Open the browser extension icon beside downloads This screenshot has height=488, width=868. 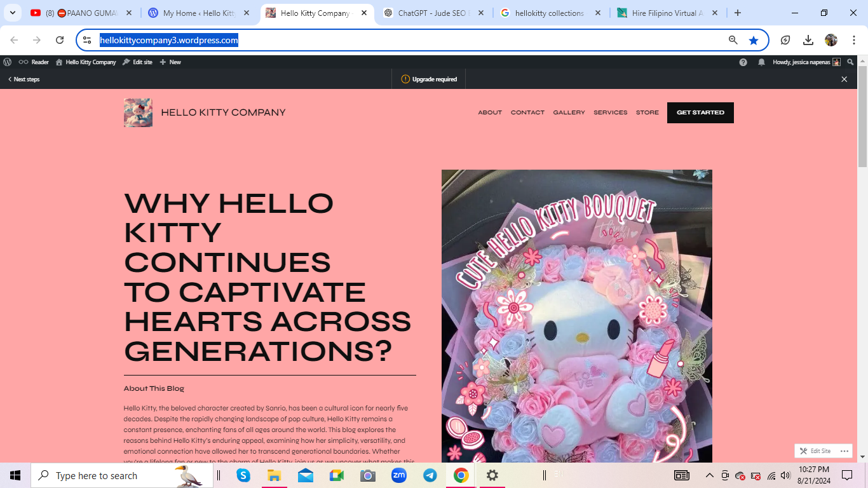point(785,40)
